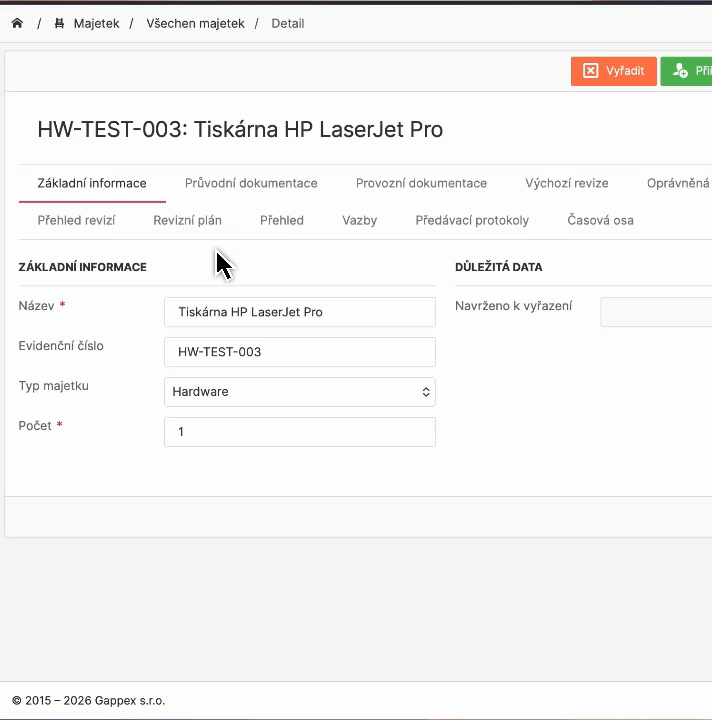Click the user-plus icon on green button
The width and height of the screenshot is (712, 720).
point(680,71)
